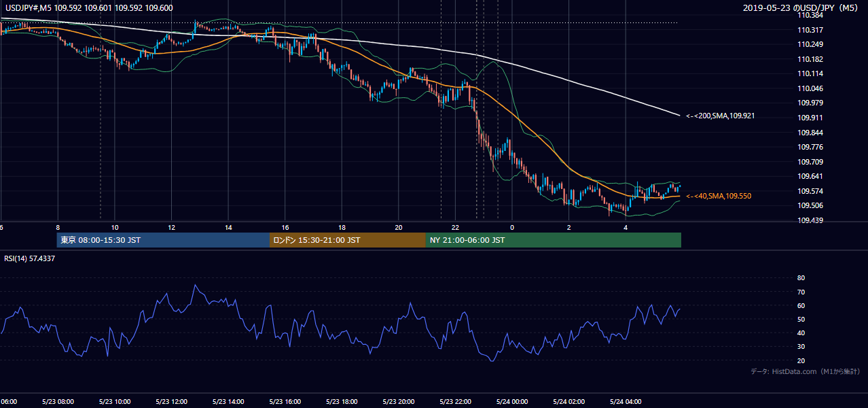Click the RSI(14) 57.4337 indicator label
868x408 pixels.
pyautogui.click(x=29, y=258)
